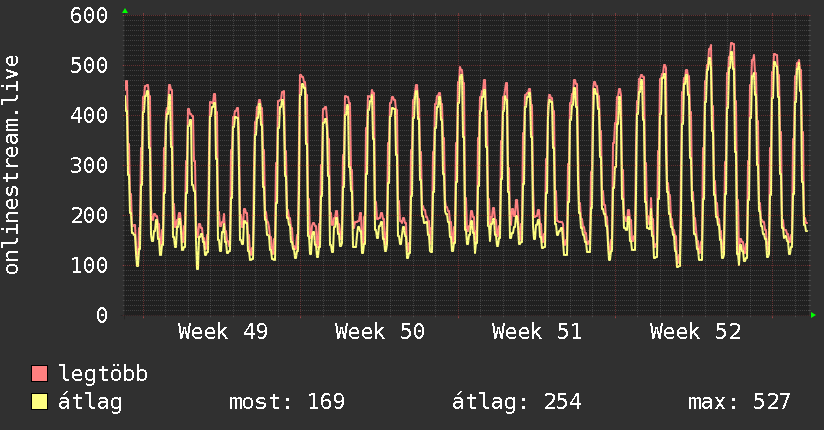Click the Week 52 axis label
Viewport: 824px width, 430px height.
point(694,331)
